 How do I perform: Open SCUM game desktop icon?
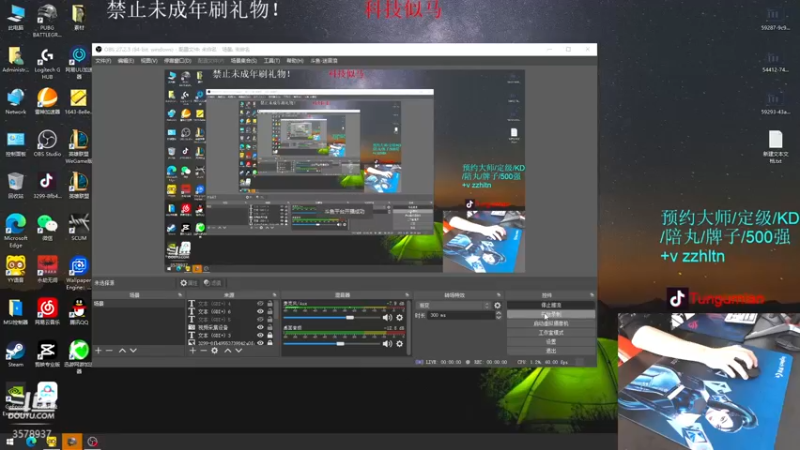point(79,228)
